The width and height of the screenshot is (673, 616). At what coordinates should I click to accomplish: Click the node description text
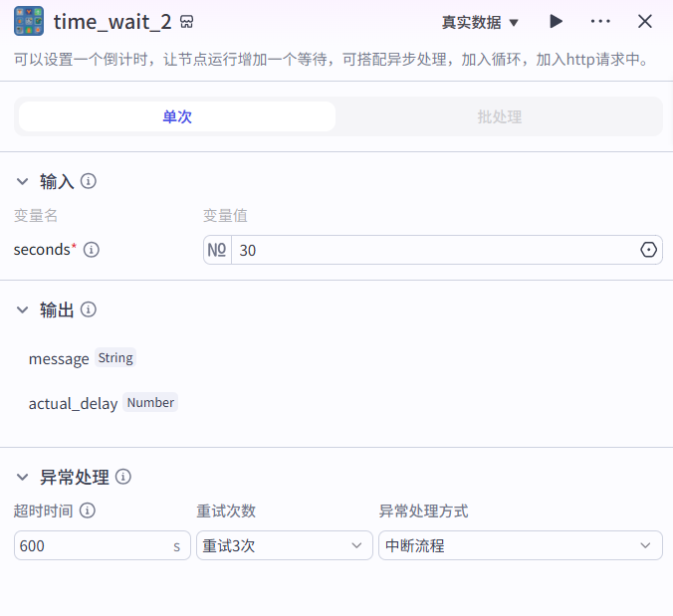point(332,59)
